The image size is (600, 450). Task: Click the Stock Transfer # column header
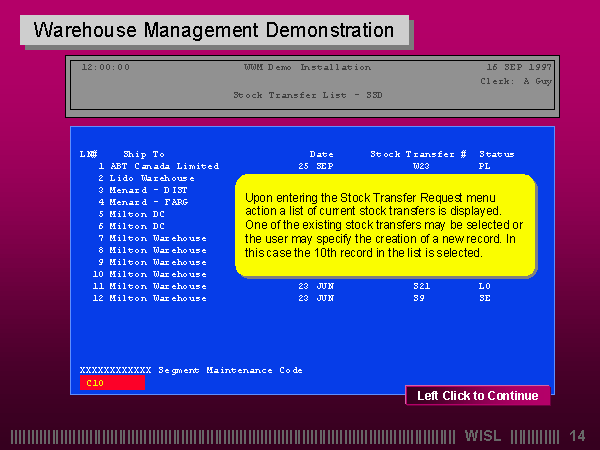tap(418, 154)
